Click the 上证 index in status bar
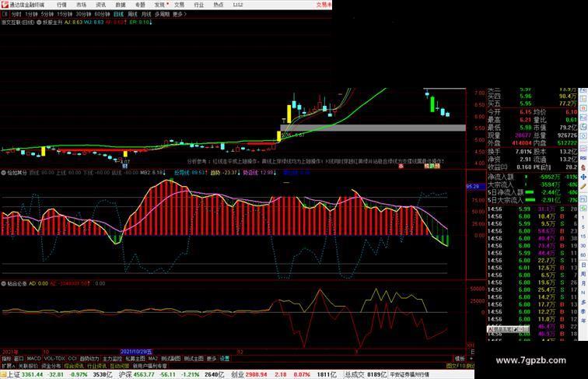Screen dimensions: 588x379 14,374
